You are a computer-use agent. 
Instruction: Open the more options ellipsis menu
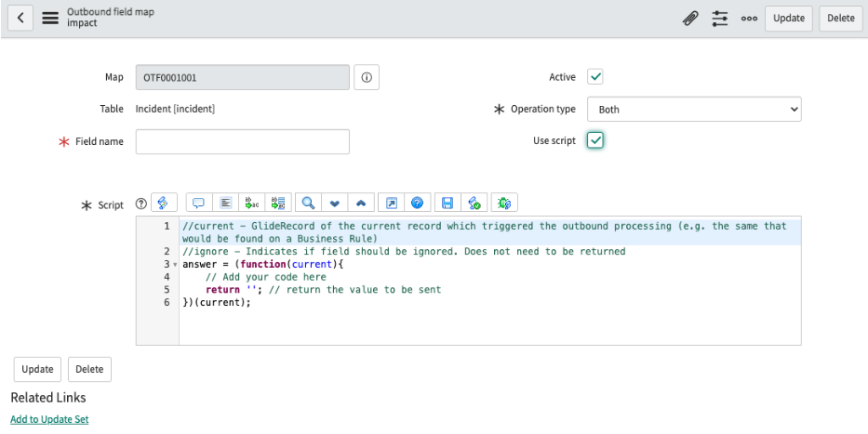click(749, 19)
